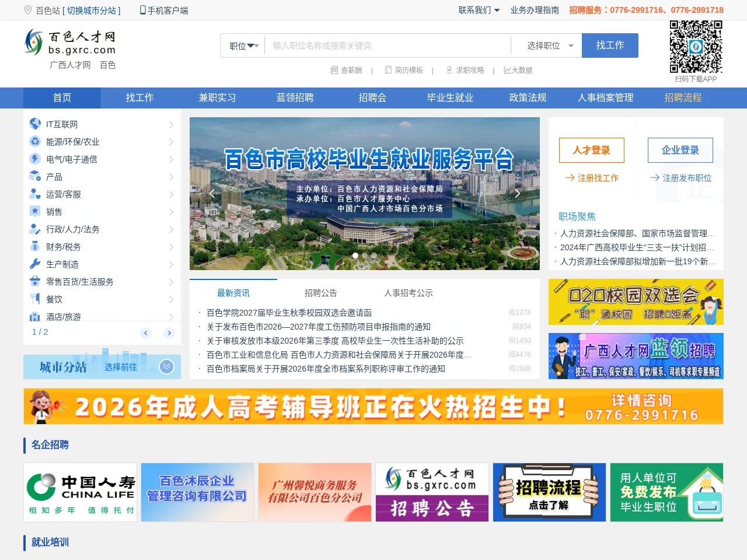Expand the 能源/环保/农业 category chevron
Image resolution: width=747 pixels, height=560 pixels.
(x=171, y=142)
